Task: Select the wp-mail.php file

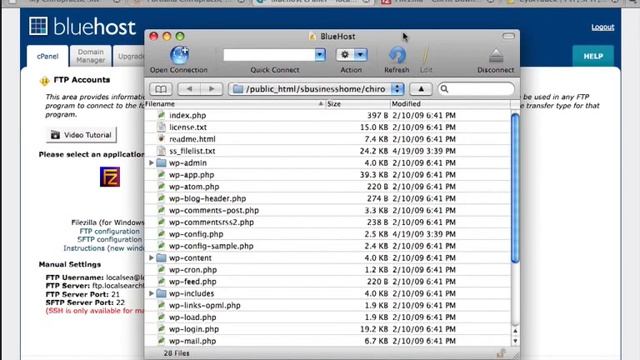Action: 192,341
